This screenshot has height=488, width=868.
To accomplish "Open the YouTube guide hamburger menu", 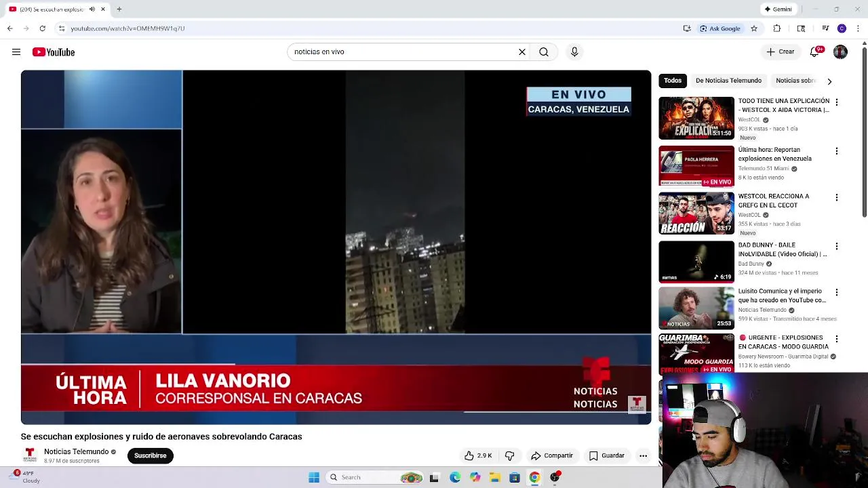I will (16, 52).
